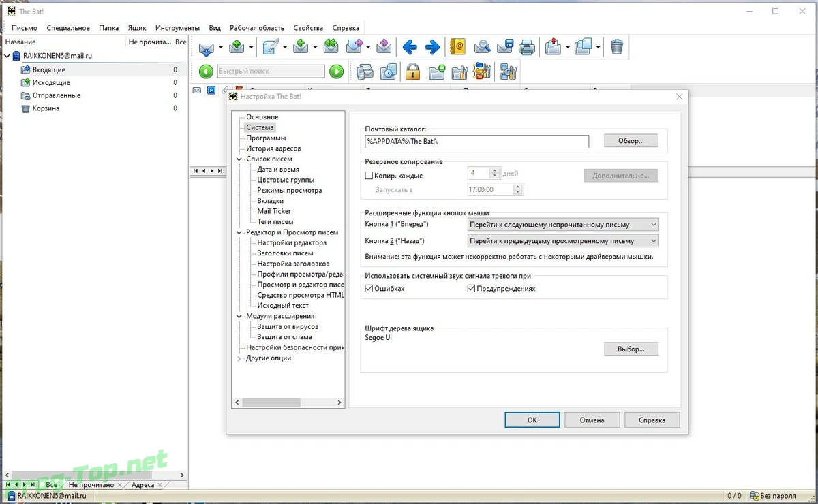Click green quick search forward arrow
The width and height of the screenshot is (818, 504).
tap(336, 71)
